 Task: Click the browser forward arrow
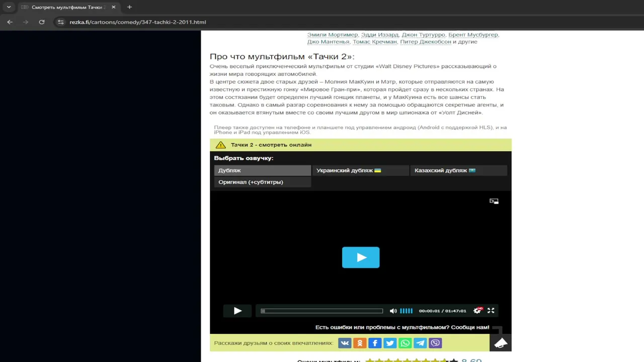tap(26, 22)
